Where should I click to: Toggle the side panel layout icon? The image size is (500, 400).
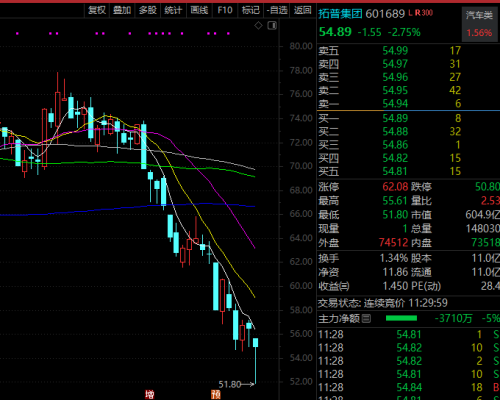pyautogui.click(x=272, y=25)
